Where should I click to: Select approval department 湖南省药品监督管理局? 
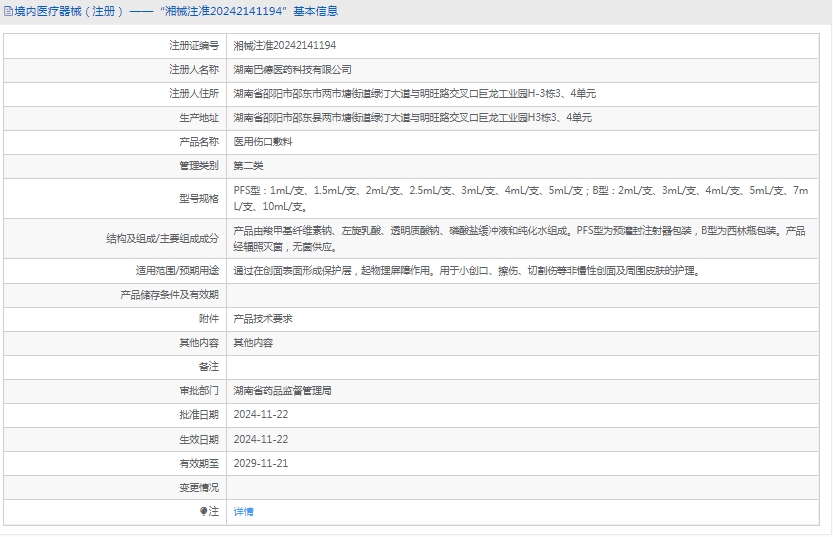pyautogui.click(x=282, y=391)
